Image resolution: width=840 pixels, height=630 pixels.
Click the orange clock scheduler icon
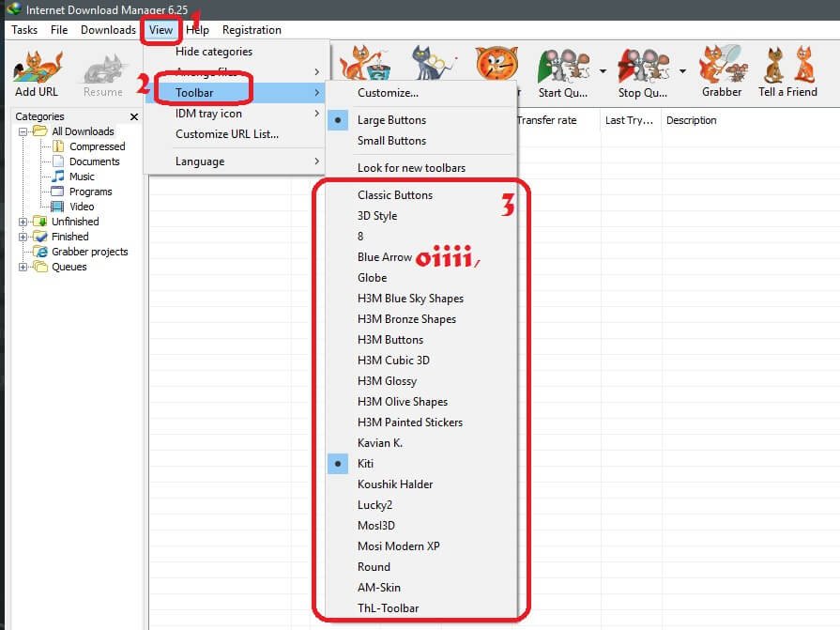[496, 63]
